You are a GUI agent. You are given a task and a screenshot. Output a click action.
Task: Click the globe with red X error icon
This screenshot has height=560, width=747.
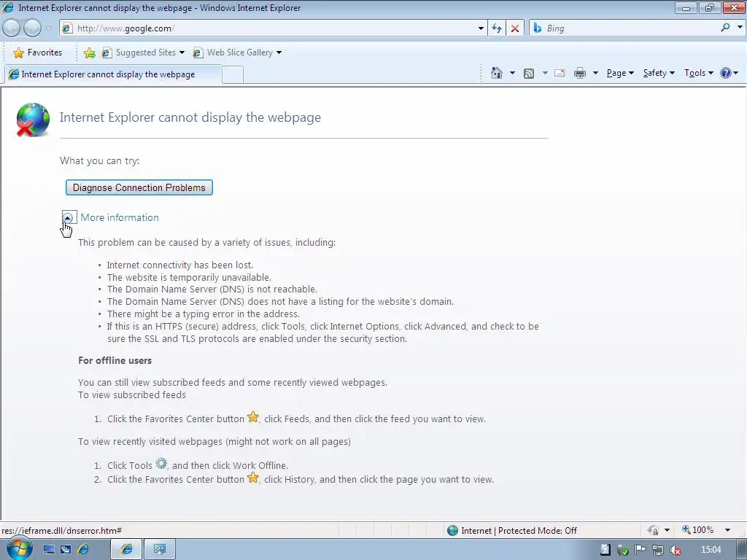click(32, 120)
